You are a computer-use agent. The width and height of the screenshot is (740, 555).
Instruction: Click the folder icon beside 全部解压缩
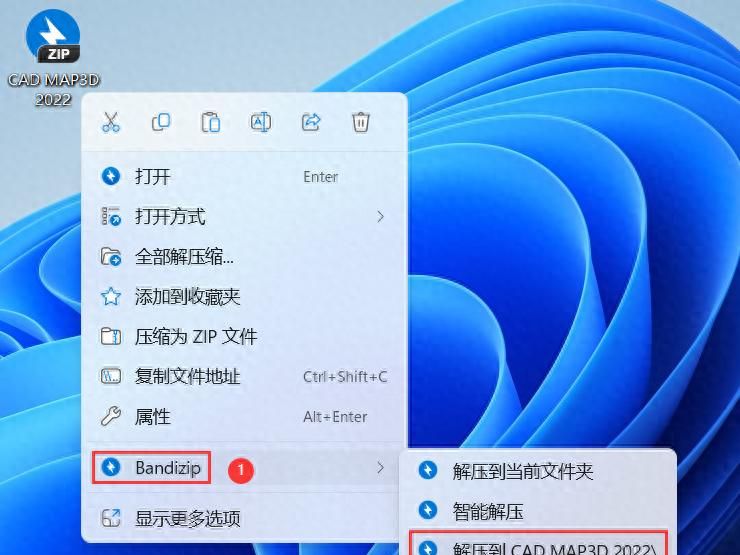[111, 257]
